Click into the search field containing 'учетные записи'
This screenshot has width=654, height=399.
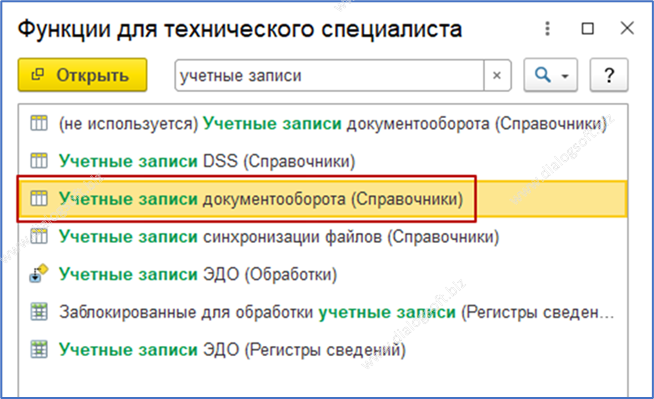[x=330, y=75]
